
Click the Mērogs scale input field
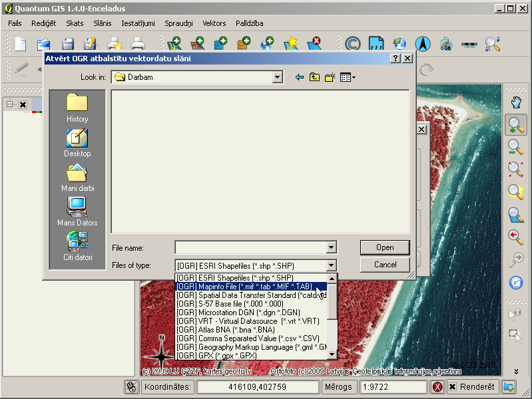[393, 387]
